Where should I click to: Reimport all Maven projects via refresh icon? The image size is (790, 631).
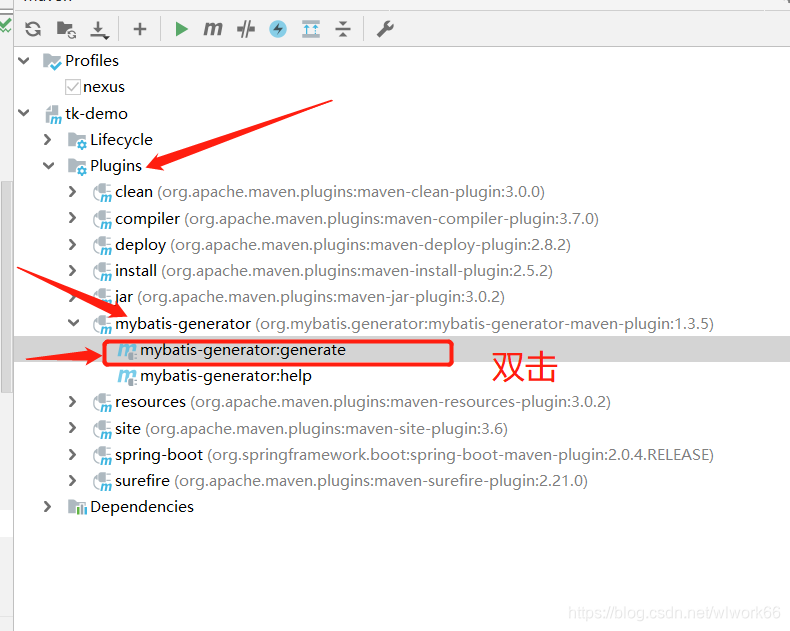33,29
